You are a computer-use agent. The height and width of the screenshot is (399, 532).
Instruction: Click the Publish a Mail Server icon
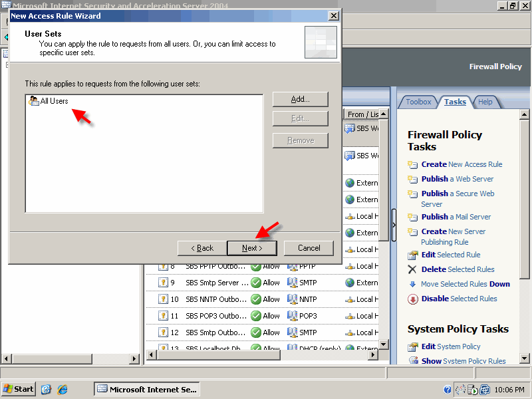(x=412, y=217)
